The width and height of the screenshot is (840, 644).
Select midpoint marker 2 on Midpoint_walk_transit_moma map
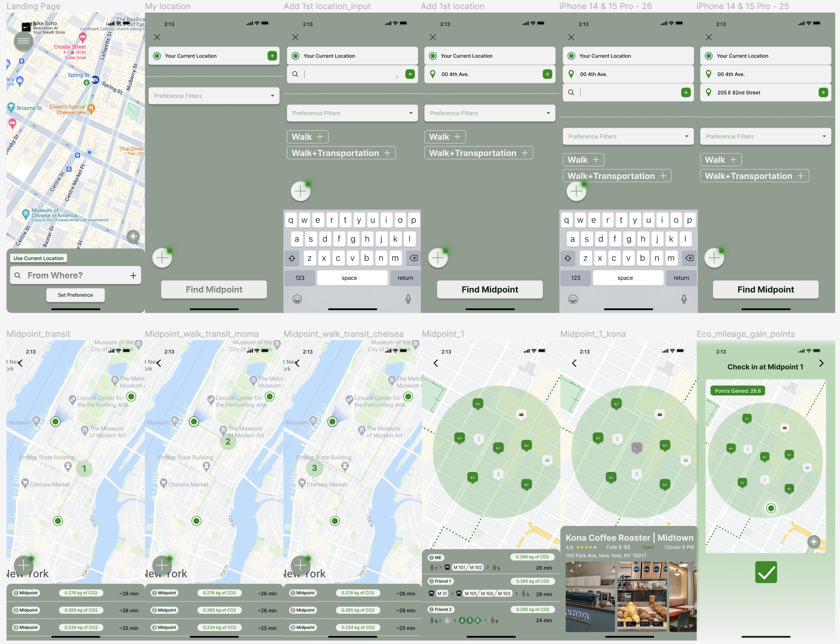point(228,441)
